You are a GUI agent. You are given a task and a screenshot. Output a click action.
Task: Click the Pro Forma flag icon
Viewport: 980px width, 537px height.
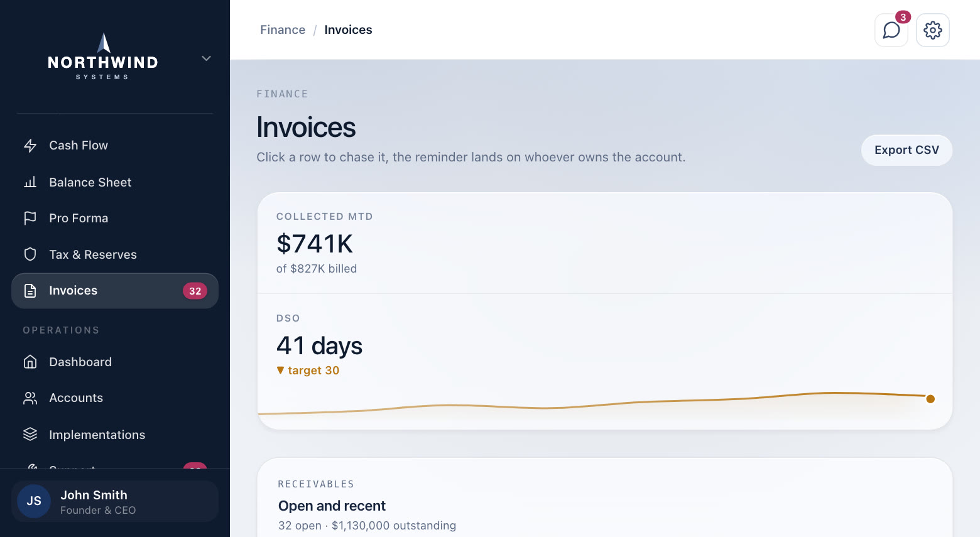(30, 218)
